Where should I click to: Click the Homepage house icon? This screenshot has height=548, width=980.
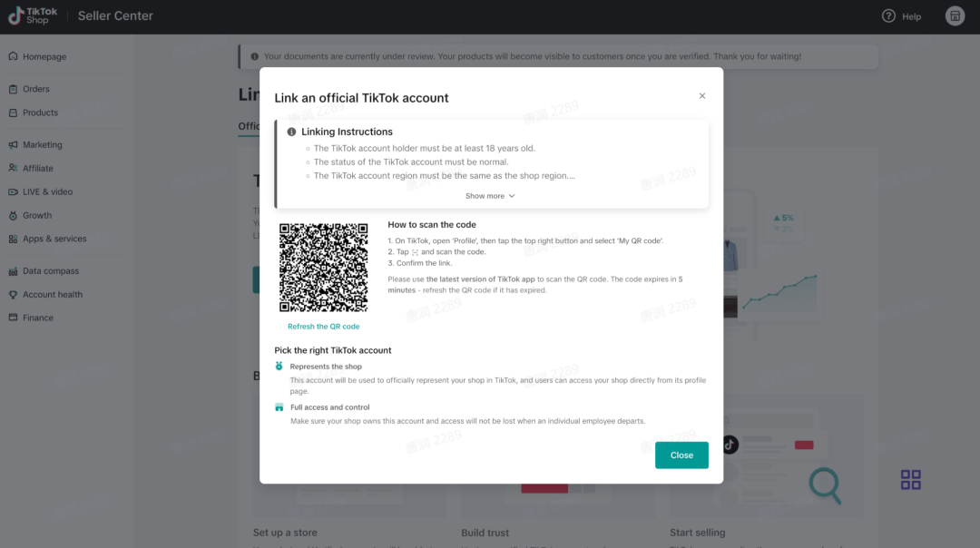coord(14,56)
